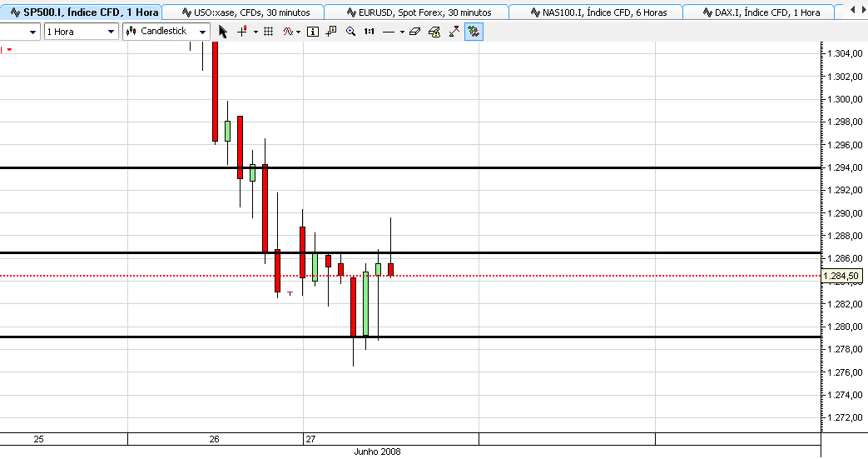The image size is (868, 459).
Task: Click the data window crosshair icon
Action: (331, 32)
